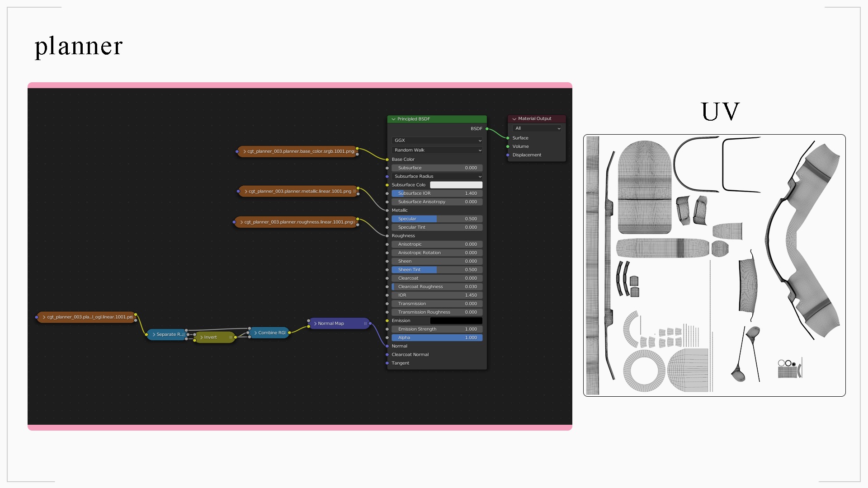Expand the Combine RGB node chevron

pyautogui.click(x=255, y=333)
